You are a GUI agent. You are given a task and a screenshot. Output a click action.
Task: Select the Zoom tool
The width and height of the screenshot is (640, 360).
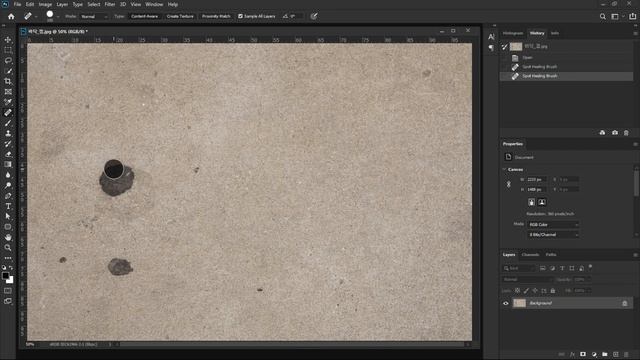(8, 248)
